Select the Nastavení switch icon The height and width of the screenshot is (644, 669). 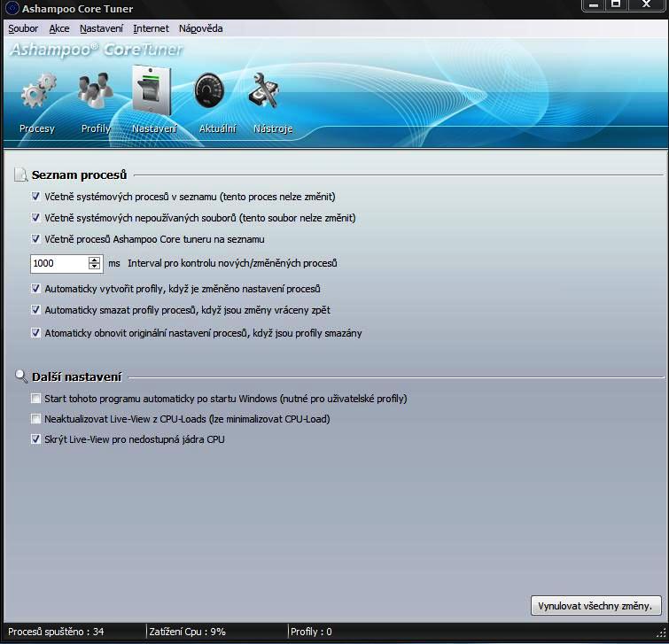point(152,90)
